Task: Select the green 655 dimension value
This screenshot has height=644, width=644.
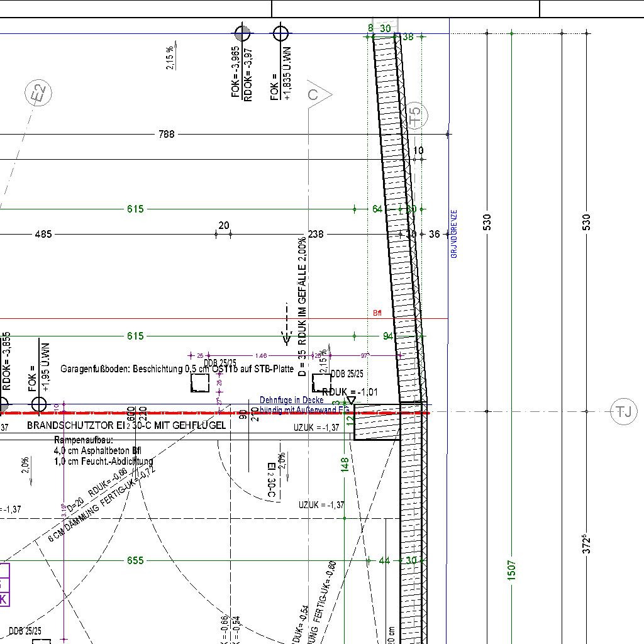Action: pyautogui.click(x=135, y=560)
